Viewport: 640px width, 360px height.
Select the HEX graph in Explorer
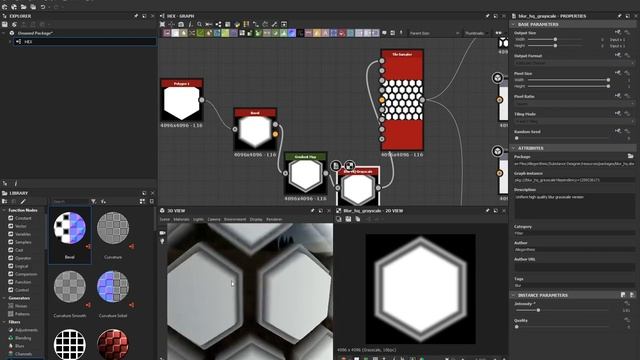point(84,42)
